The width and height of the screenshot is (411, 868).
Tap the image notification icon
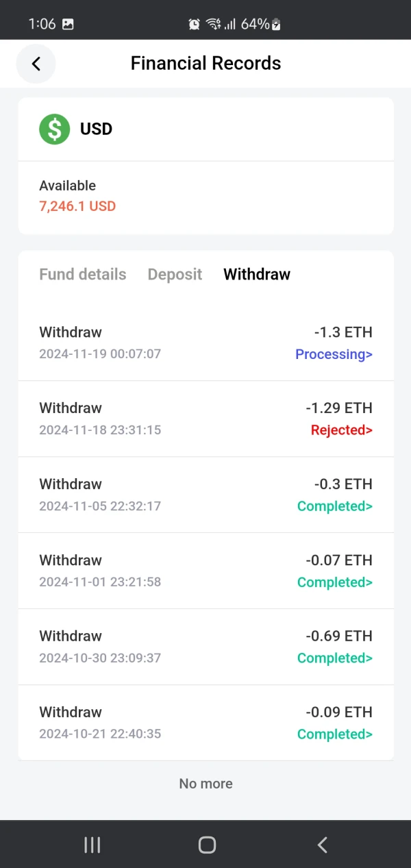click(x=68, y=24)
